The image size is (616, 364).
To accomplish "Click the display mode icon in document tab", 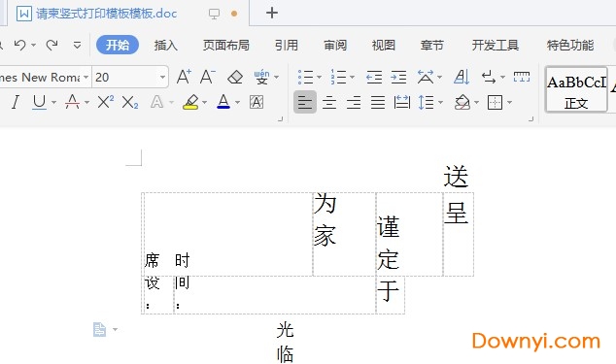I will point(214,15).
